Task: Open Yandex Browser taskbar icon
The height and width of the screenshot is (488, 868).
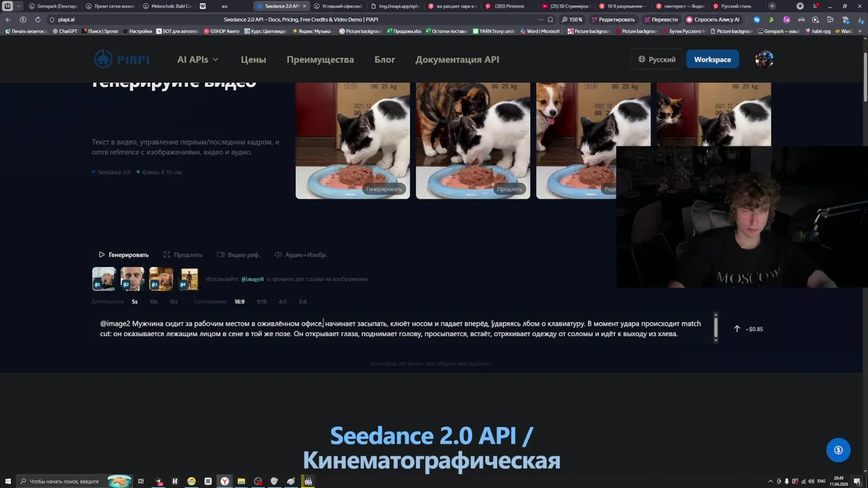Action: coord(224,481)
